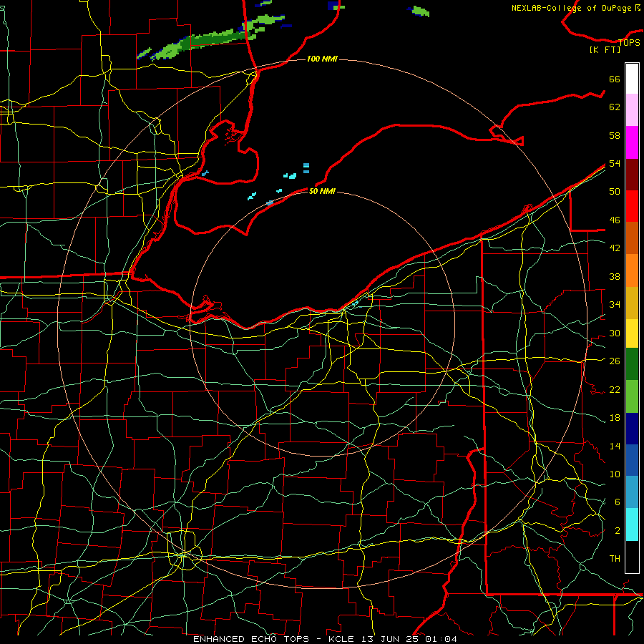Viewport: 644px width, 644px height.
Task: Select the bright red 50 kft legend swatch
Action: pyautogui.click(x=632, y=206)
